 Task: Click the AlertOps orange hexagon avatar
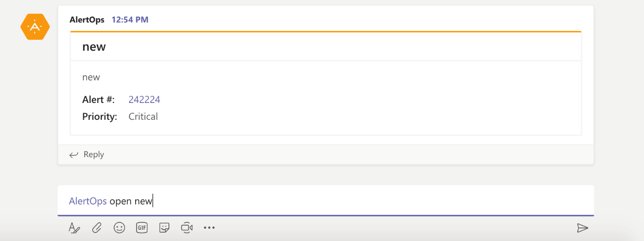pos(35,27)
